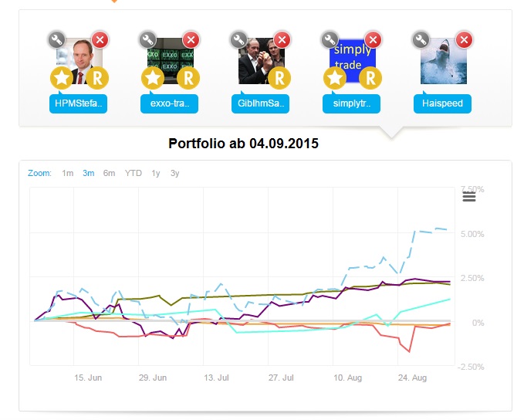The height and width of the screenshot is (420, 524).
Task: Click the R badge on exxo-tra trader
Action: tap(188, 77)
